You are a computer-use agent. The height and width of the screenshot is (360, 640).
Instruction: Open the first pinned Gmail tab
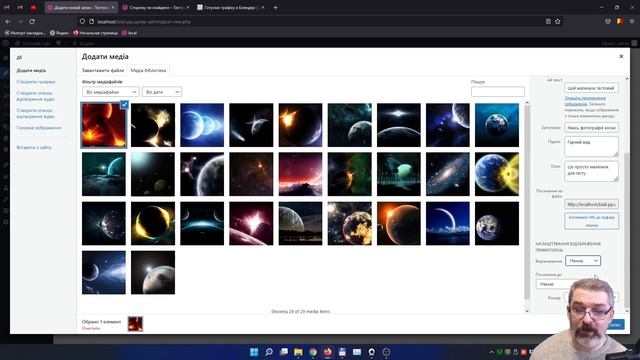click(7, 7)
